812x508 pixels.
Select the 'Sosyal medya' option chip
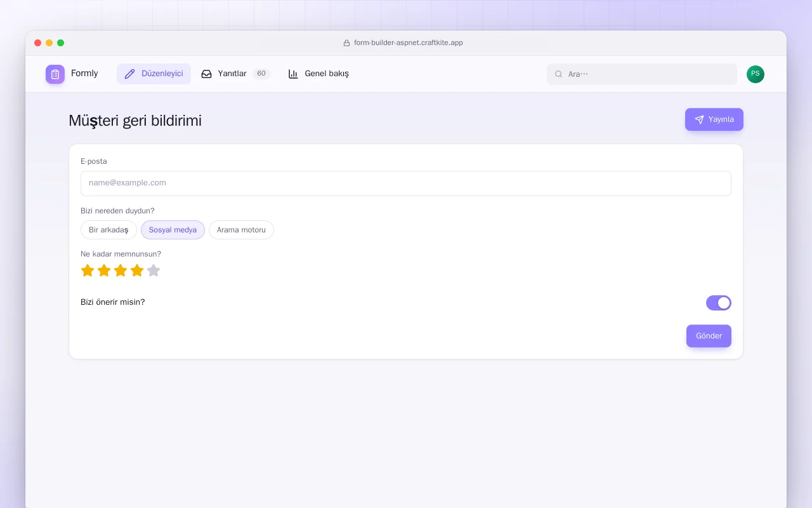pos(173,230)
